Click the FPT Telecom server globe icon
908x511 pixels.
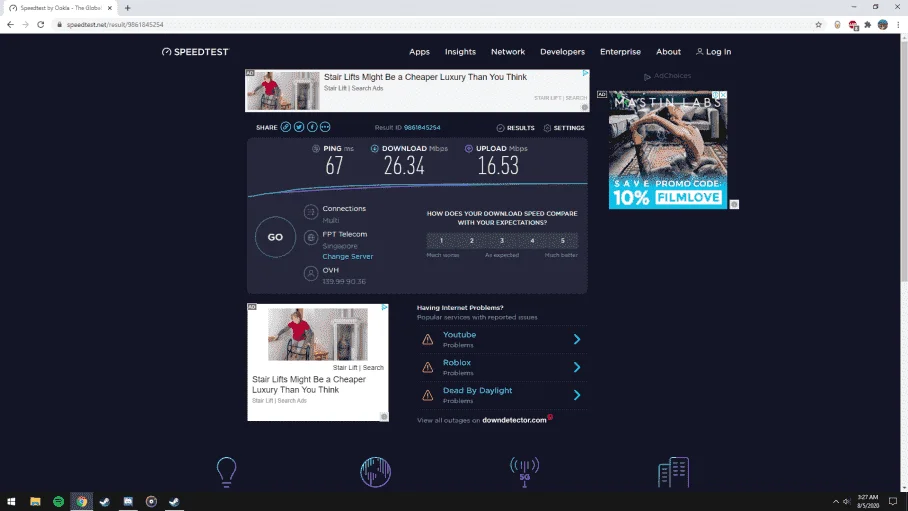click(311, 238)
